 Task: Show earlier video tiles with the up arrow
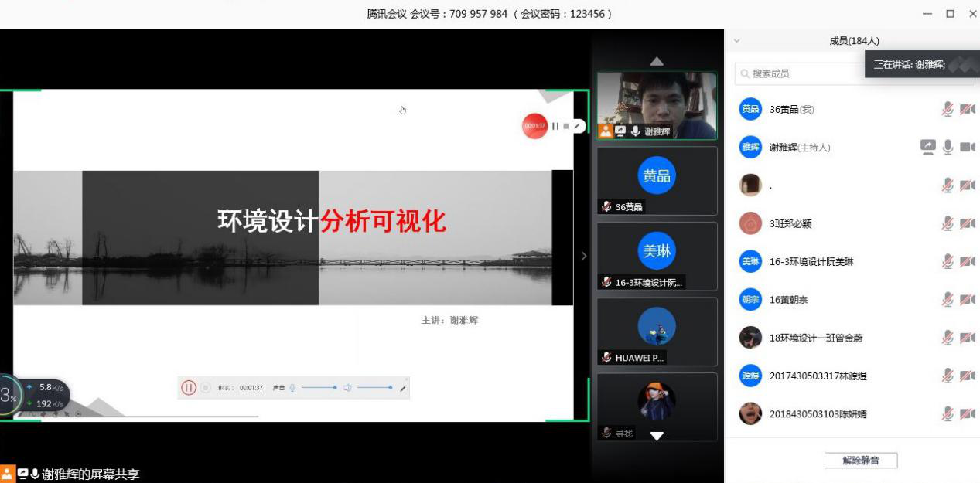[657, 61]
